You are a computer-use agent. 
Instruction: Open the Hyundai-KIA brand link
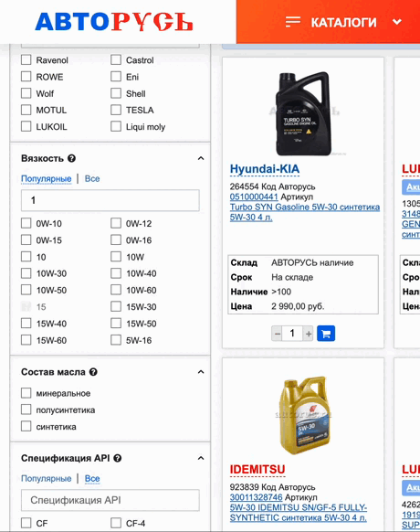265,169
